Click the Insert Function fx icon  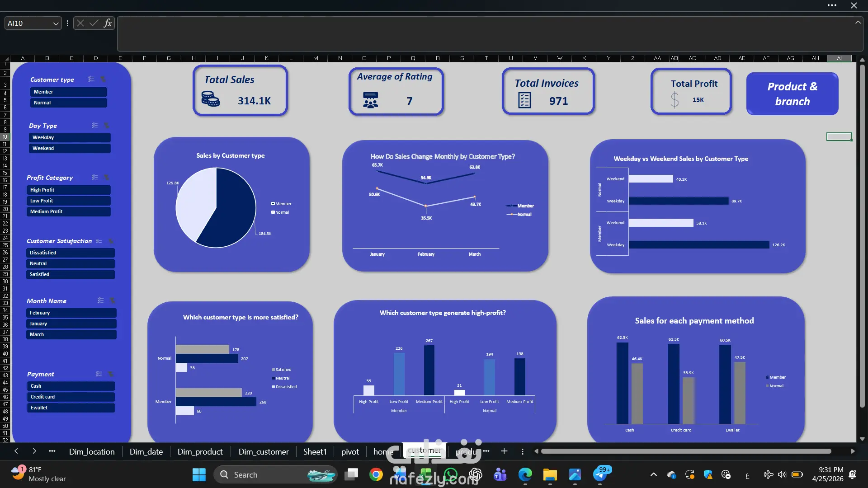click(108, 23)
